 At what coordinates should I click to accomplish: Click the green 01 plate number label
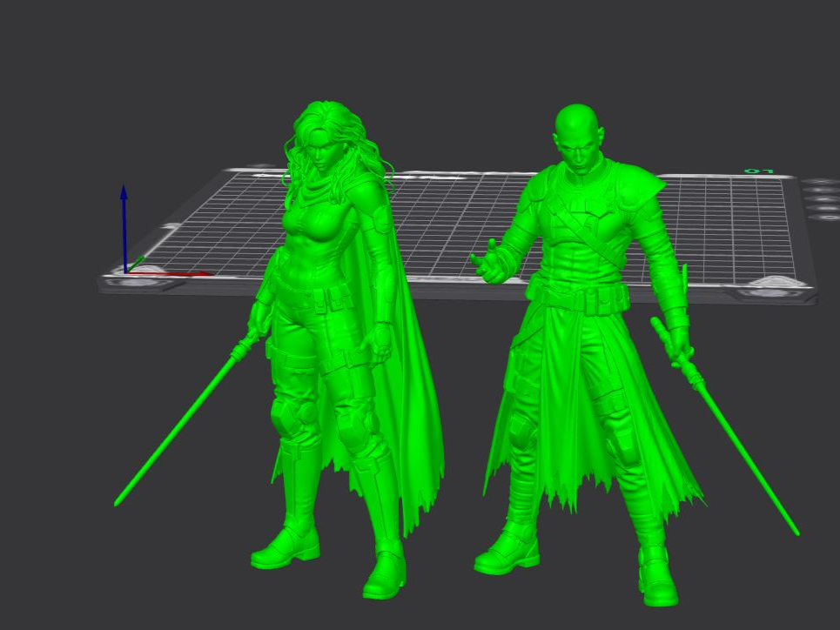759,171
